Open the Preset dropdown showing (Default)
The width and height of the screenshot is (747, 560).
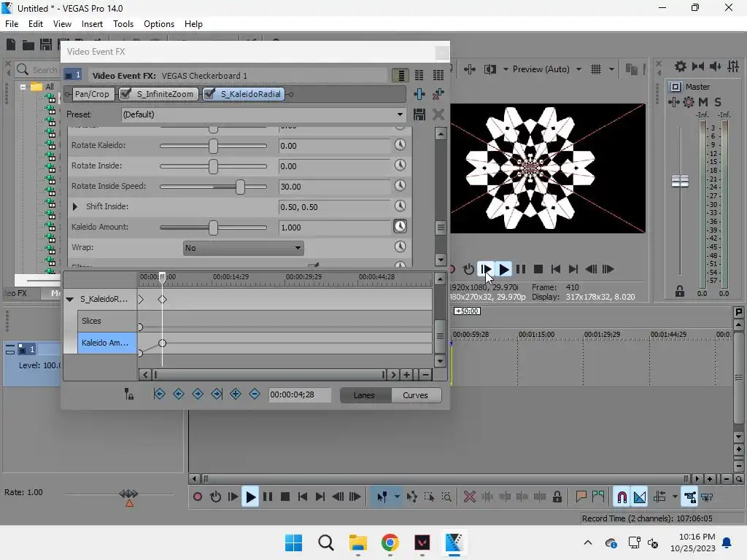click(263, 114)
